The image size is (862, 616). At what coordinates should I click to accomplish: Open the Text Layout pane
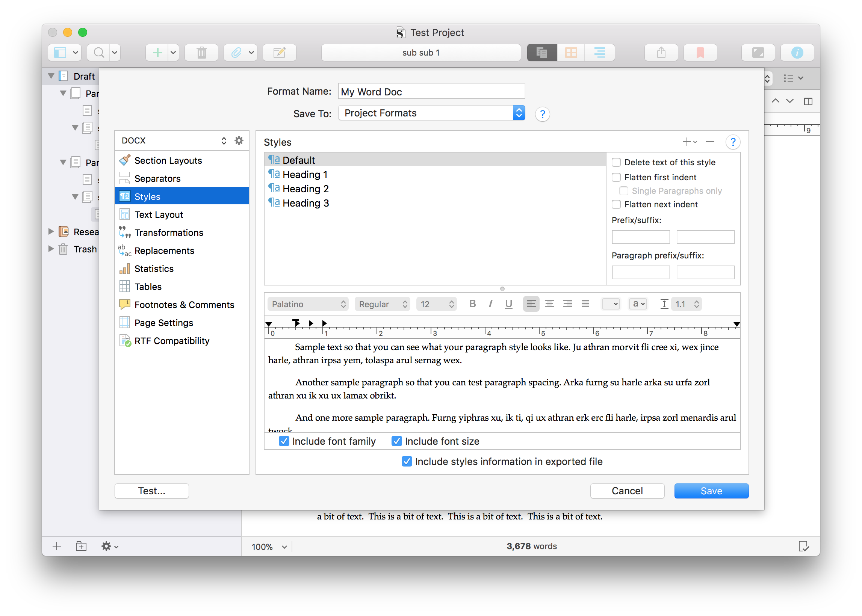(159, 215)
